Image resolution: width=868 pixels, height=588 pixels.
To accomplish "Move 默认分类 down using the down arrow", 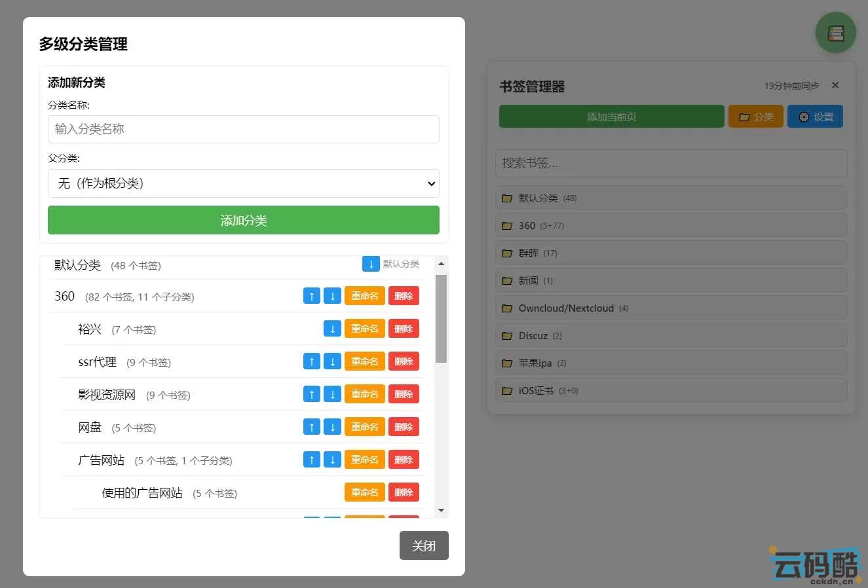I will click(371, 263).
